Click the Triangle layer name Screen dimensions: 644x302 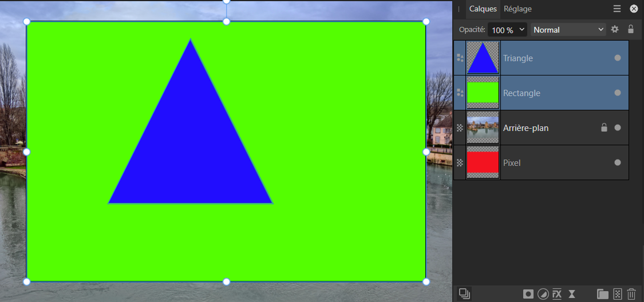pyautogui.click(x=518, y=58)
